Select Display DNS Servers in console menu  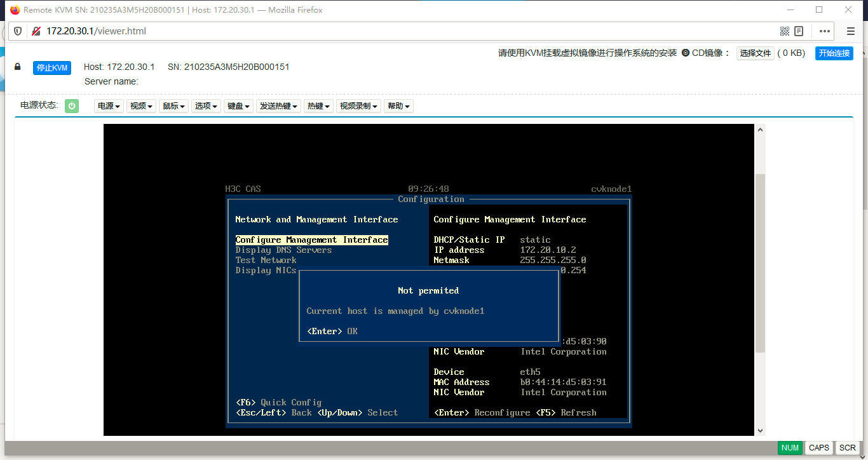tap(283, 250)
